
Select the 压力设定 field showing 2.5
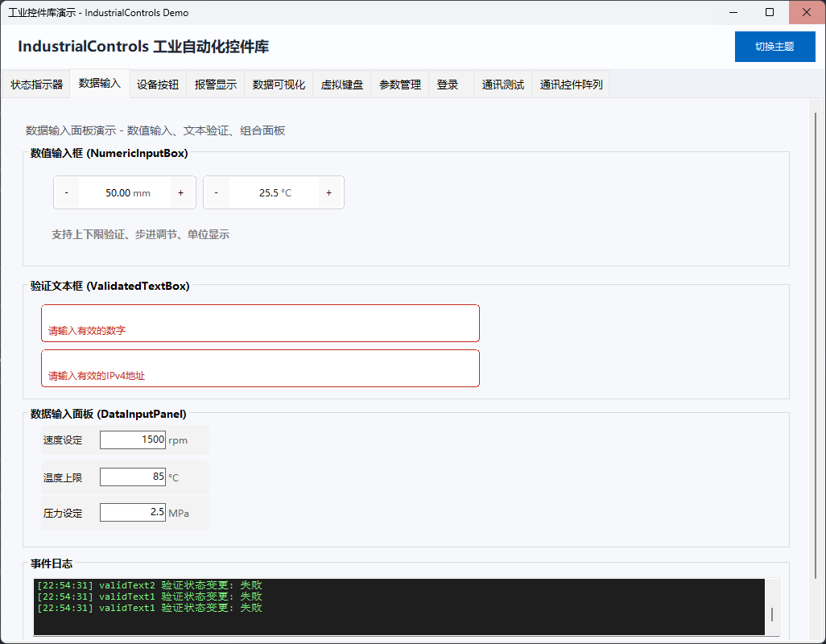[x=133, y=512]
